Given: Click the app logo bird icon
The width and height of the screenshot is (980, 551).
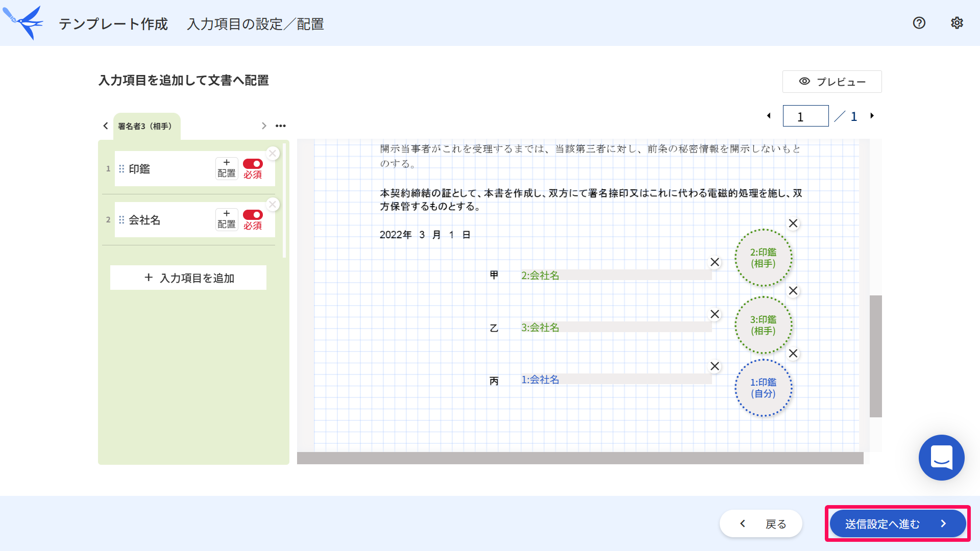Looking at the screenshot, I should [x=23, y=22].
